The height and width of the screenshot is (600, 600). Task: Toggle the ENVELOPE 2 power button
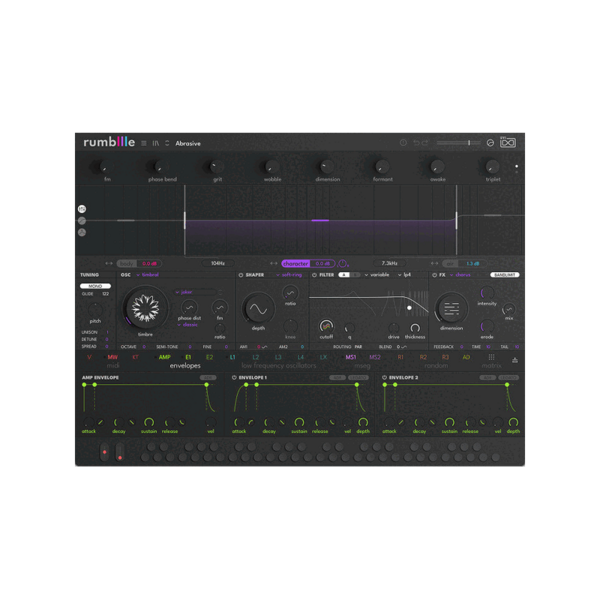384,378
